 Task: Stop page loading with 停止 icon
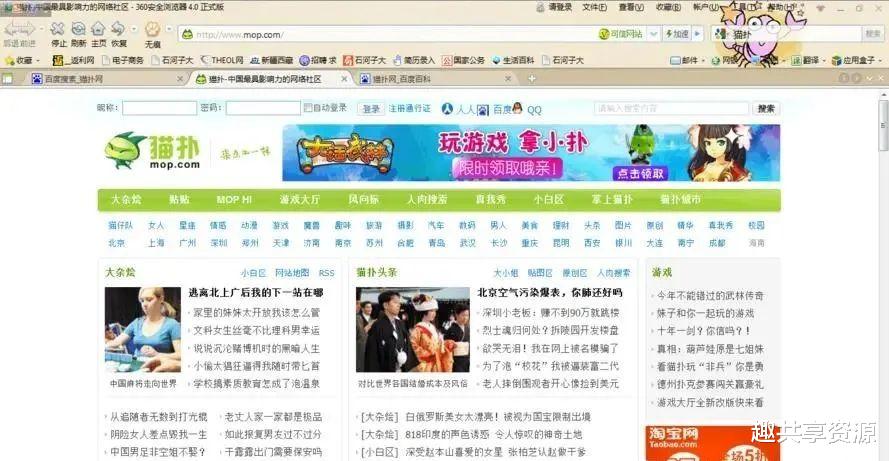pyautogui.click(x=57, y=28)
